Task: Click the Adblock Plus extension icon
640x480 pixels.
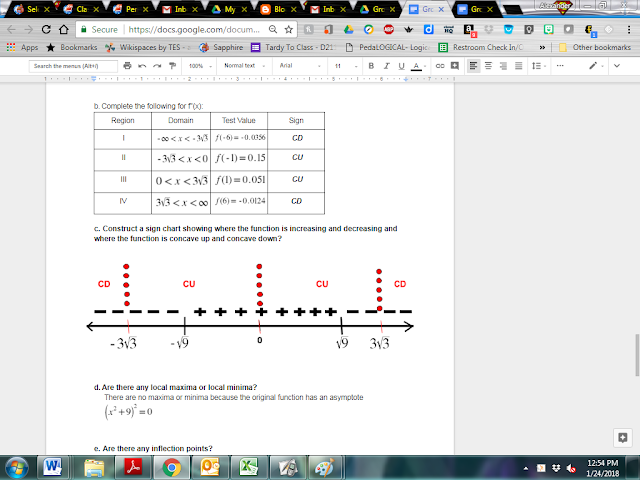Action: point(389,29)
